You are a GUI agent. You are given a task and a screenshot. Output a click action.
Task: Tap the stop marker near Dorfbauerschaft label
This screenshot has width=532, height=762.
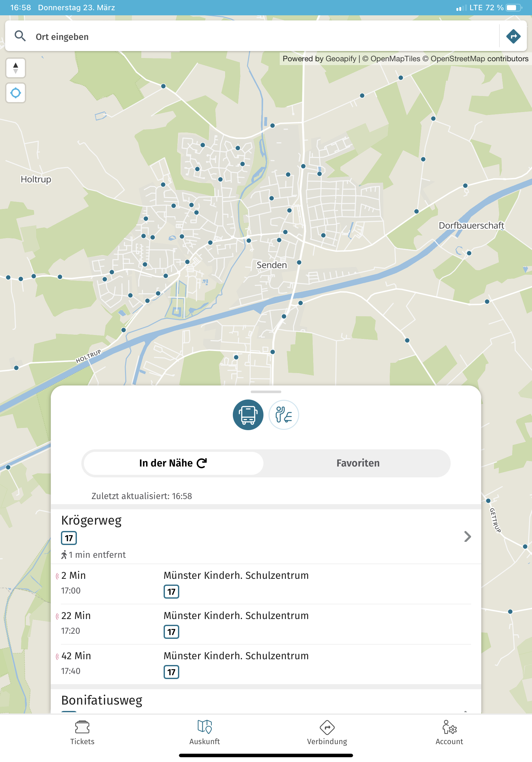coord(469,253)
